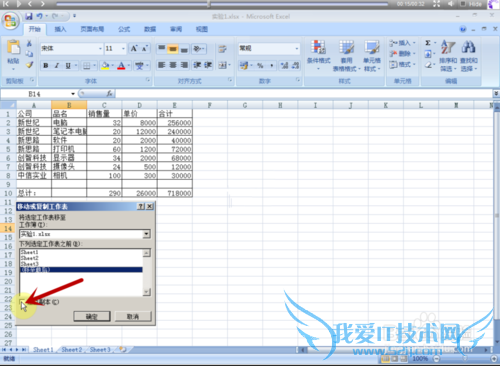Open the Sheet2 worksheet tab

tap(72, 350)
